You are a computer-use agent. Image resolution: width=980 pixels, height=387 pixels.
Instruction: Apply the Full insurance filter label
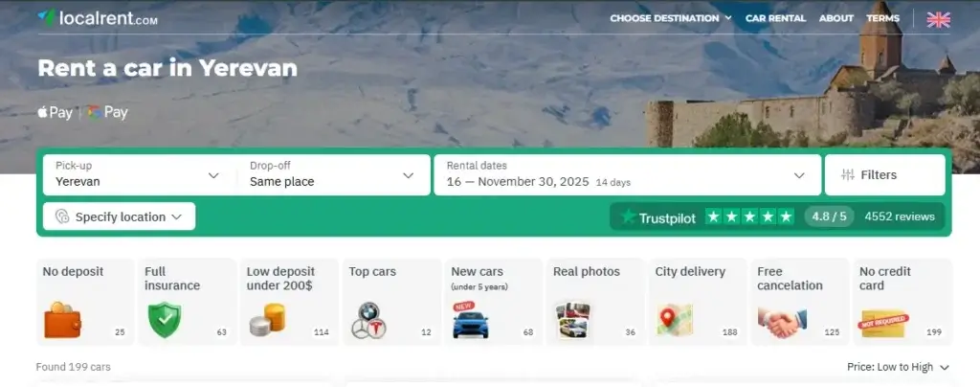pos(172,279)
